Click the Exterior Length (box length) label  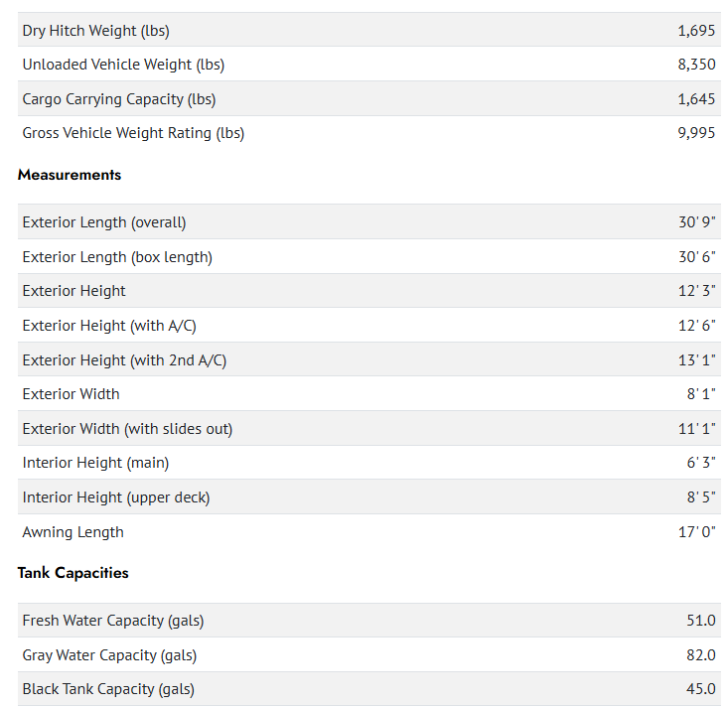coord(117,257)
